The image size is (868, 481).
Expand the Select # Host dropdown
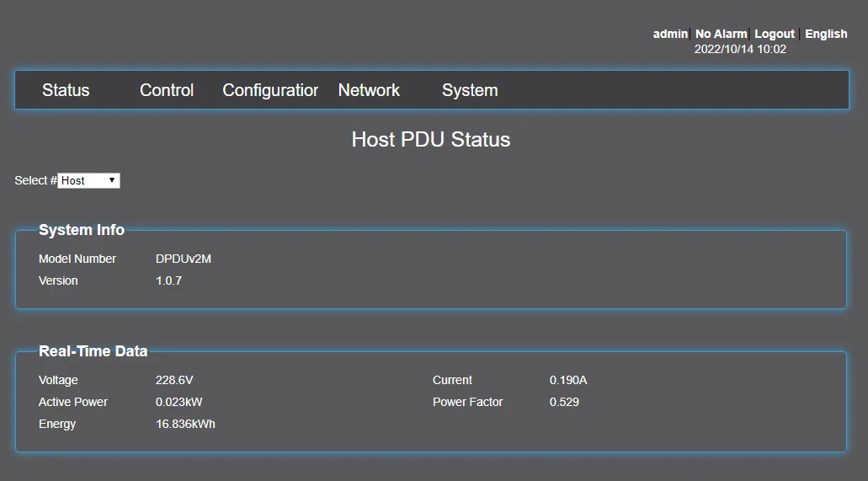[89, 180]
